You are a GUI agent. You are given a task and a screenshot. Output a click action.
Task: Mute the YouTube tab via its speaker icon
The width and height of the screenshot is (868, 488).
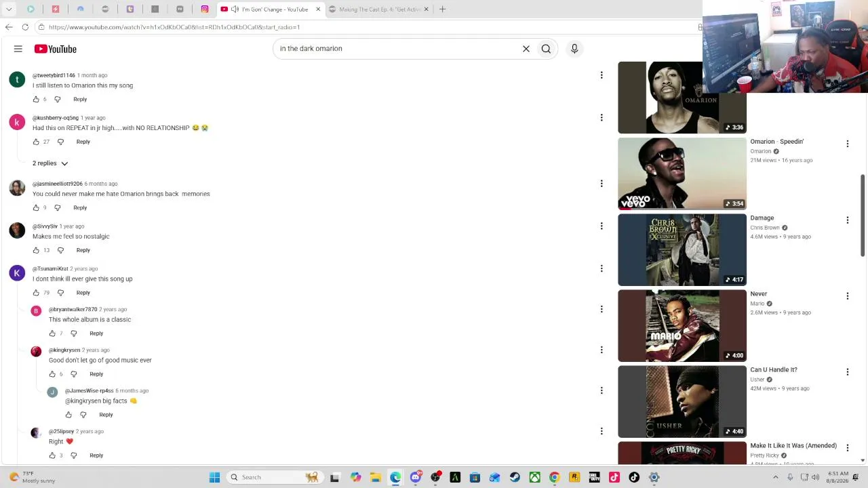click(x=235, y=9)
